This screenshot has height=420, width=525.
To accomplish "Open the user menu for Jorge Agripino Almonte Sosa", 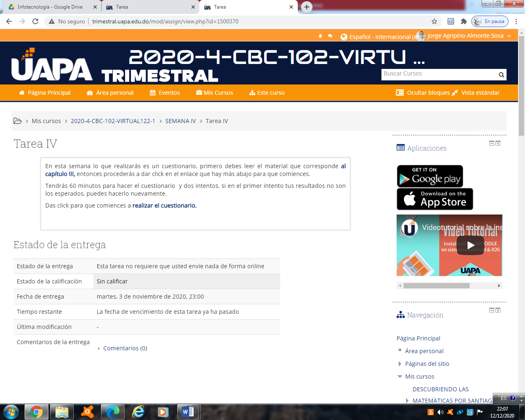I will click(465, 36).
